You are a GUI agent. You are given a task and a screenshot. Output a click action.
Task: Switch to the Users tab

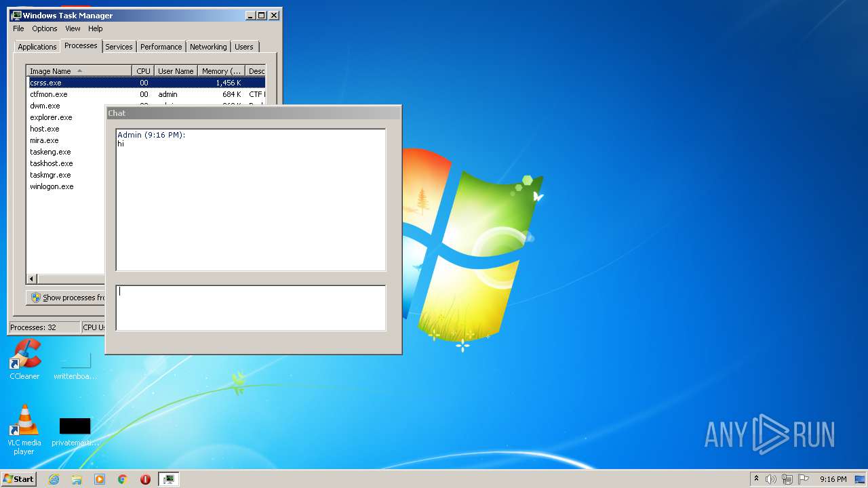coord(244,47)
